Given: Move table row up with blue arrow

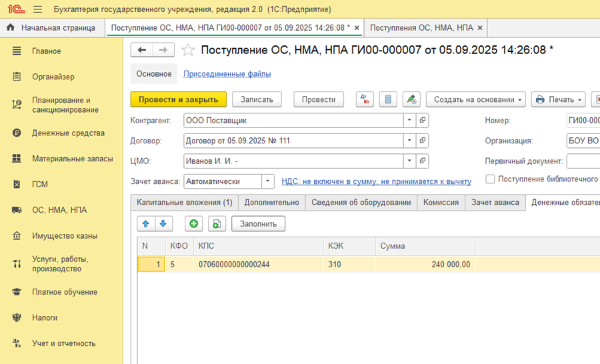Looking at the screenshot, I should (146, 224).
